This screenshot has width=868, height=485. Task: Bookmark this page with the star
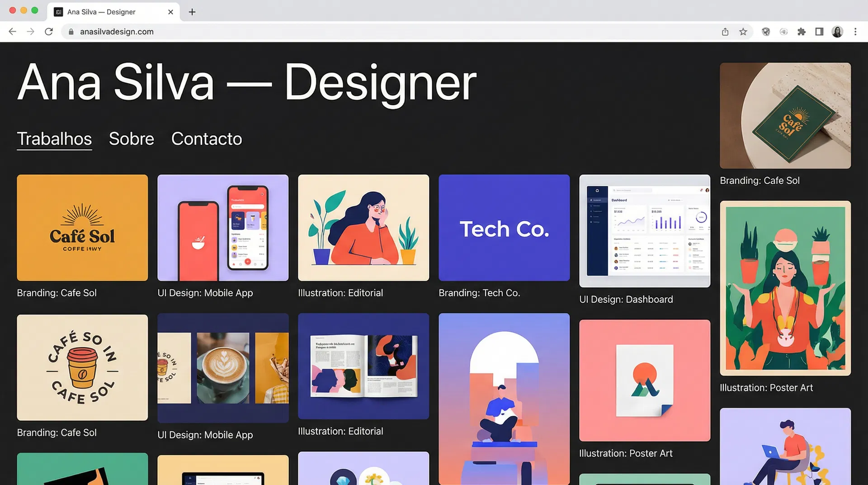[743, 32]
